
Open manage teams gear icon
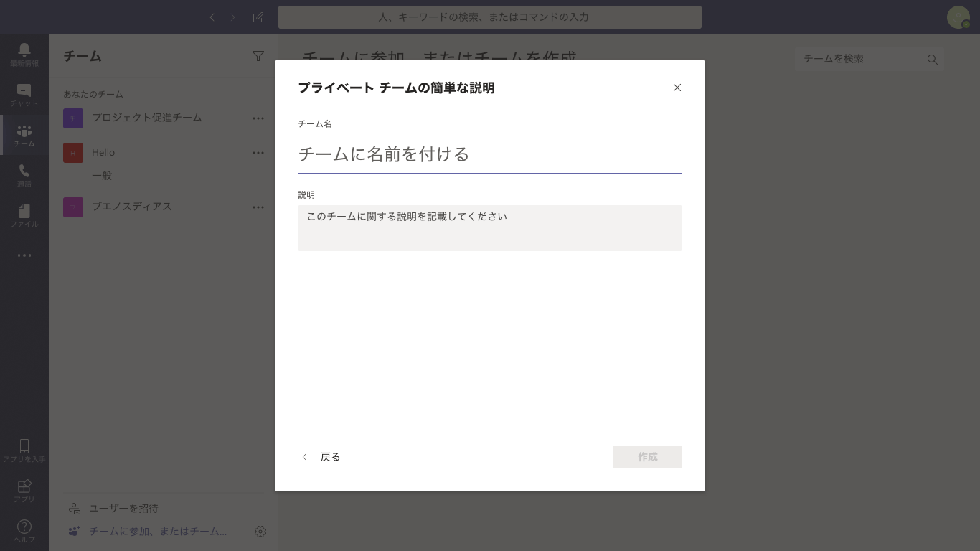(260, 532)
